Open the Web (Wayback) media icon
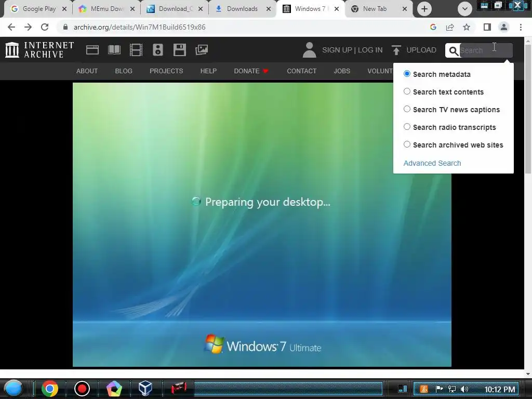This screenshot has height=399, width=532. click(92, 50)
